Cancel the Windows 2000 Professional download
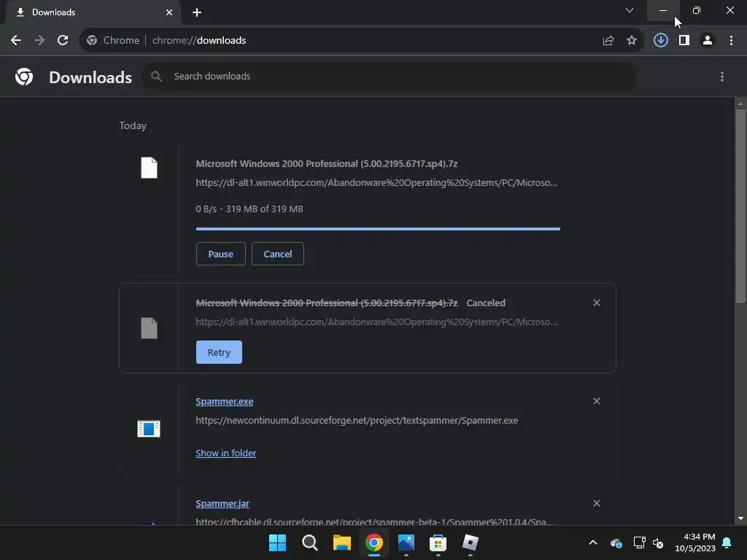Image resolution: width=747 pixels, height=560 pixels. click(278, 254)
